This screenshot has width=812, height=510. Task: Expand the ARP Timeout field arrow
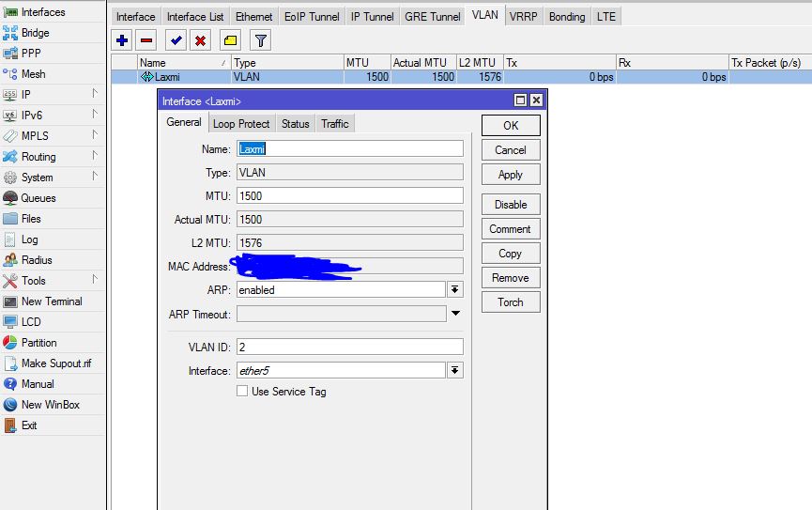click(x=455, y=314)
